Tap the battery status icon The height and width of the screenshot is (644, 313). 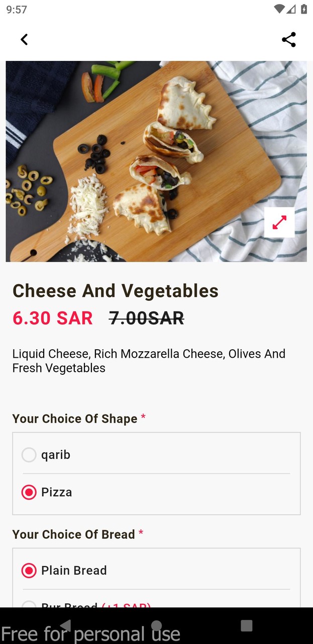tap(304, 9)
